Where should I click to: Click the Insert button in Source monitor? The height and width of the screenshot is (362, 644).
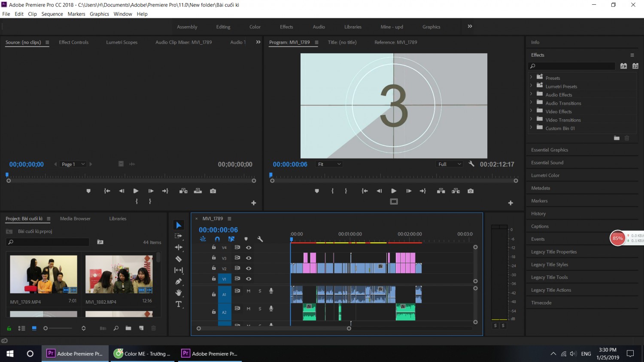click(183, 191)
